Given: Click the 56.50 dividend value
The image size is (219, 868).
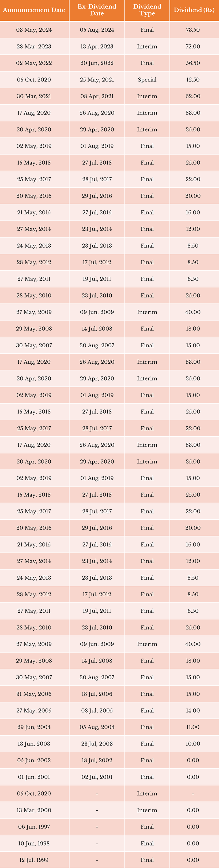Looking at the screenshot, I should click(x=193, y=63).
